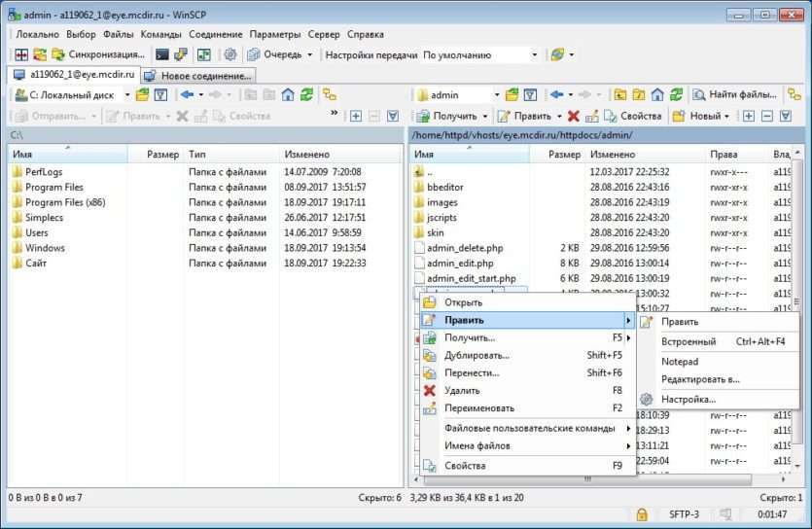Go to local home directory icon
The image size is (812, 529).
(288, 94)
